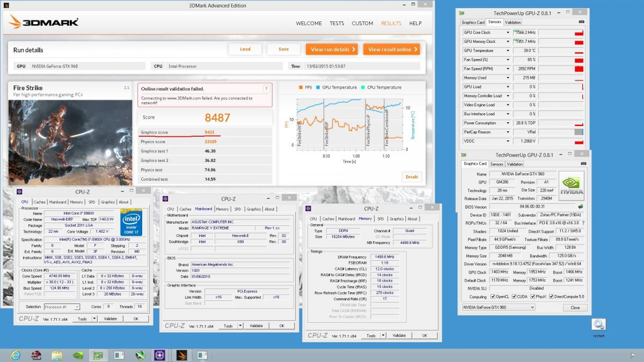Switch to CPU-Z purple chip taskbar icon

(159, 354)
